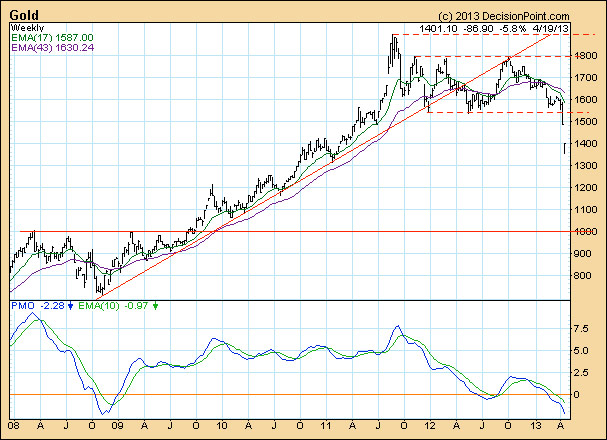Click the latest weekly price bar near 1400

[566, 148]
